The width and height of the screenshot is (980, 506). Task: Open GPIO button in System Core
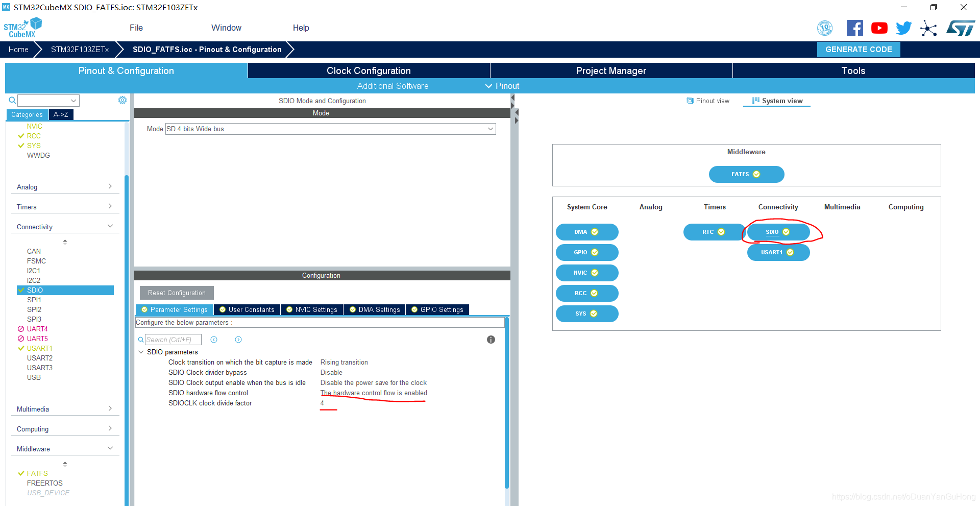click(x=587, y=252)
